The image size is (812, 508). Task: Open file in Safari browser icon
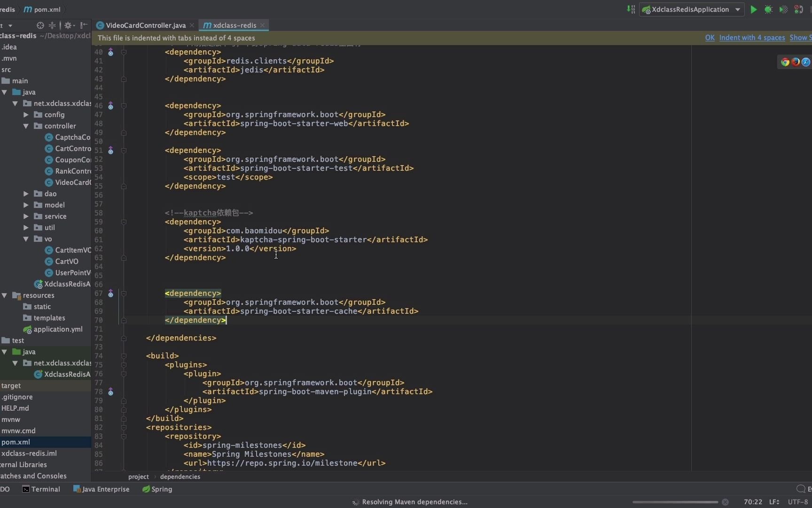point(806,62)
